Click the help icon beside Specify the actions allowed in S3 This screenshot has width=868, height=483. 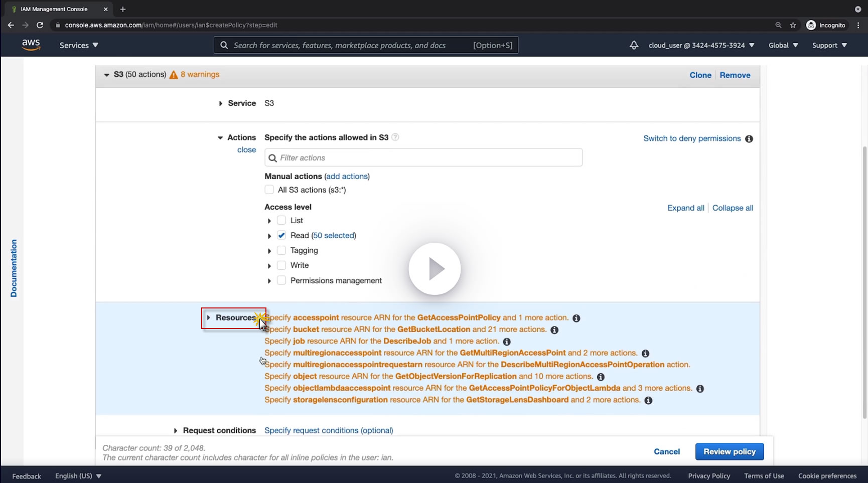click(395, 137)
